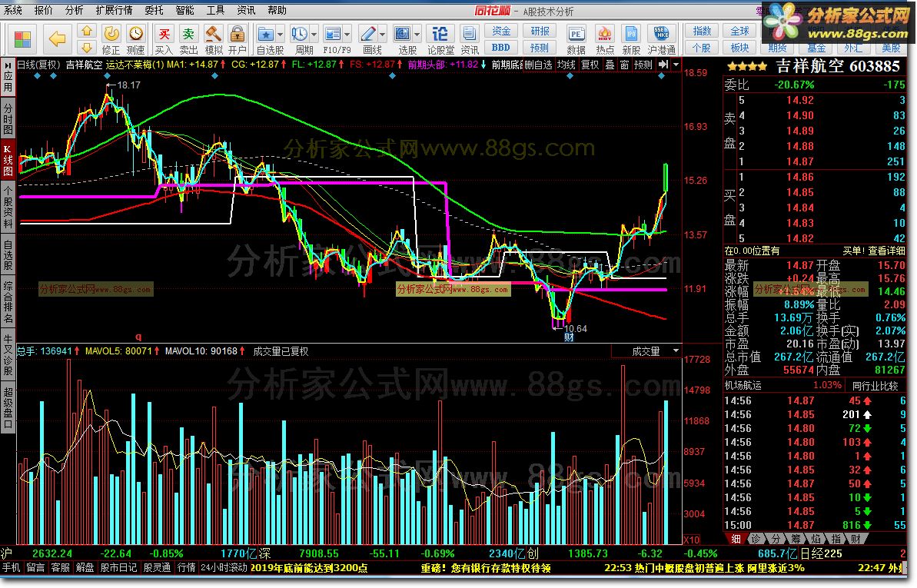917x588 pixels.
Task: Open the 系统 menu
Action: pos(13,10)
